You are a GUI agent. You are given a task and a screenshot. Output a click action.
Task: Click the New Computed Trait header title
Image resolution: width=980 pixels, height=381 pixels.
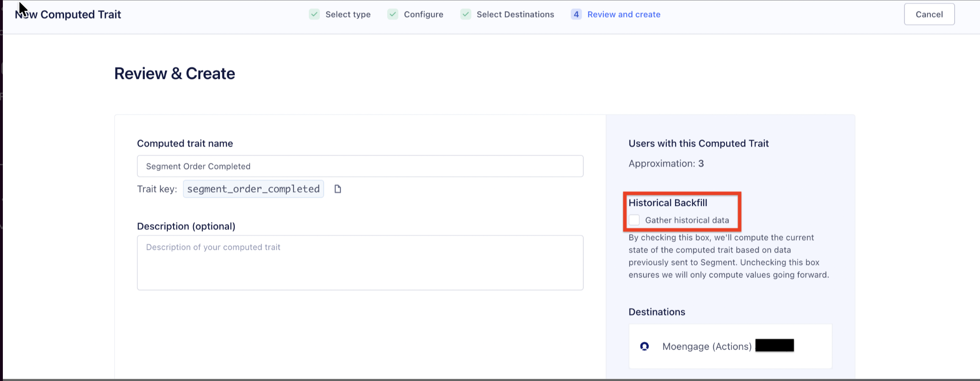point(68,14)
